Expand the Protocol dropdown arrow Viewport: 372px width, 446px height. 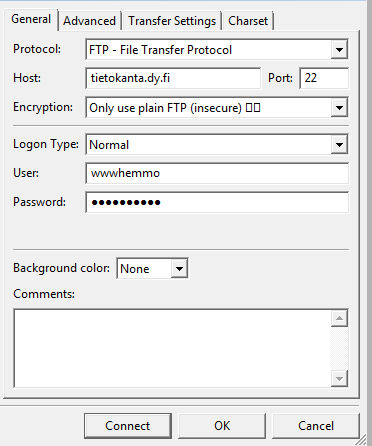(x=339, y=50)
